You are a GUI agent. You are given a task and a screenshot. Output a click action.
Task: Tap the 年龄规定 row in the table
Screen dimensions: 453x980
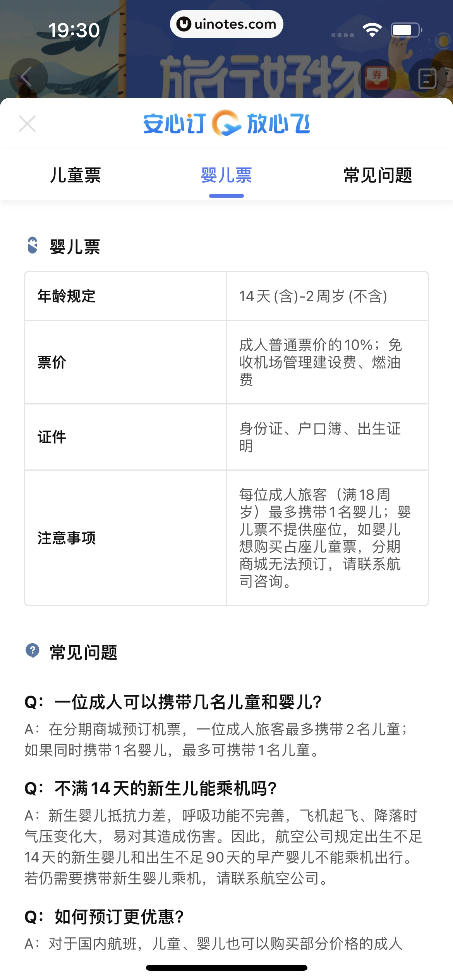226,296
